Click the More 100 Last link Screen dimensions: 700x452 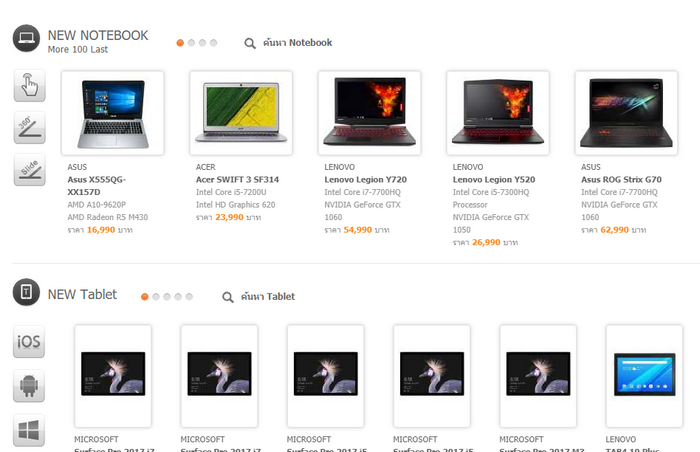coord(78,49)
